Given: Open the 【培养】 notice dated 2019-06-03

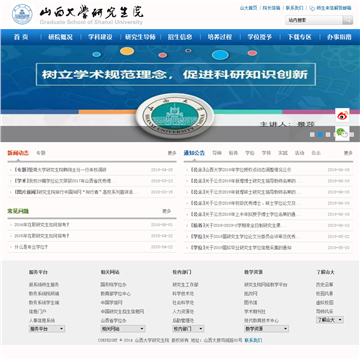Looking at the screenshot, I should 237,225.
